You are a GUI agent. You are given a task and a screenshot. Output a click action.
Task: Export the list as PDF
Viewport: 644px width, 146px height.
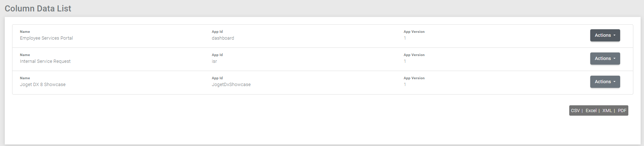622,111
